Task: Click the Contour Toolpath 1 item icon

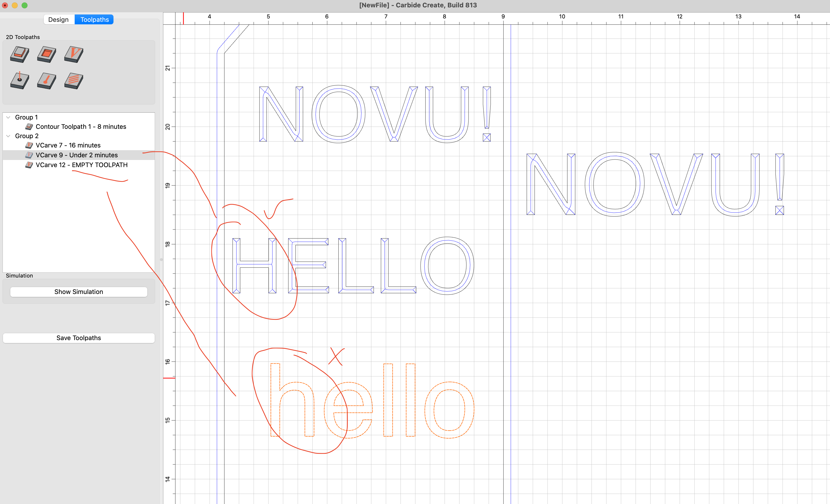Action: (x=29, y=127)
